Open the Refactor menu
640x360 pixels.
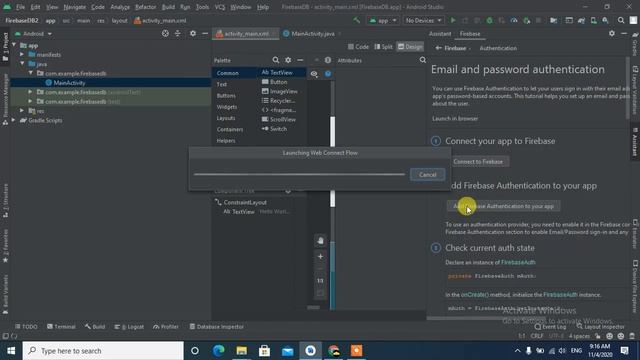(x=145, y=7)
